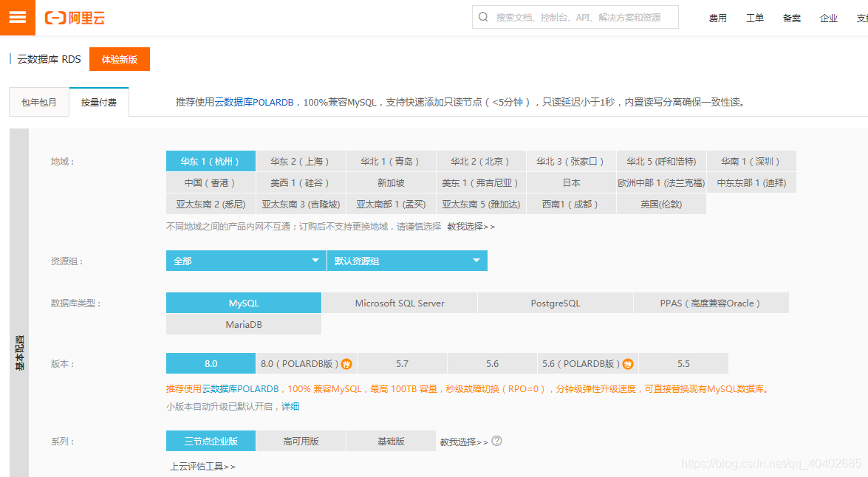Click the 阿里云 logo
This screenshot has height=477, width=868.
click(x=75, y=18)
